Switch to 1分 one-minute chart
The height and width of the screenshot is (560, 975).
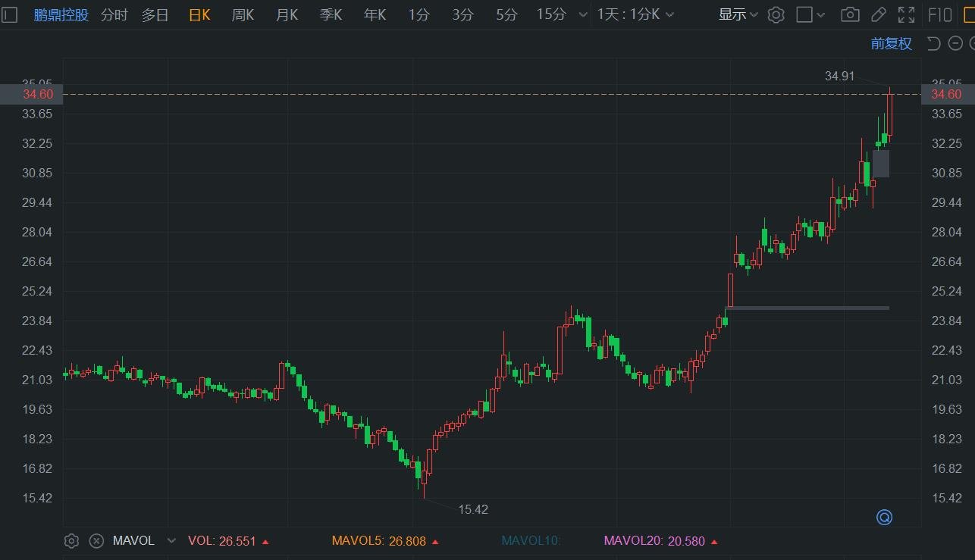(x=419, y=14)
